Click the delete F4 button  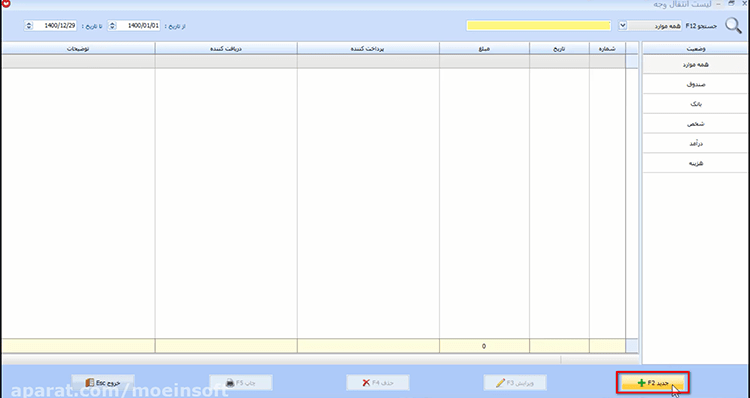tap(377, 383)
